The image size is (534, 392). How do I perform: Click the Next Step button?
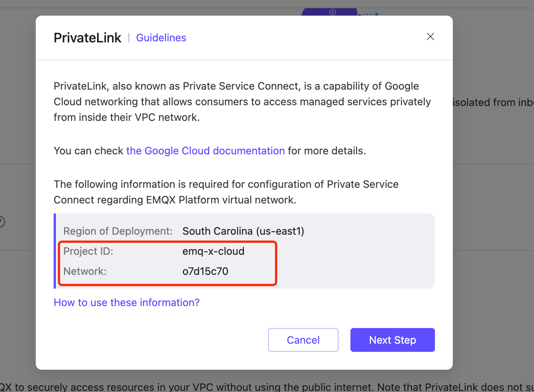[392, 340]
